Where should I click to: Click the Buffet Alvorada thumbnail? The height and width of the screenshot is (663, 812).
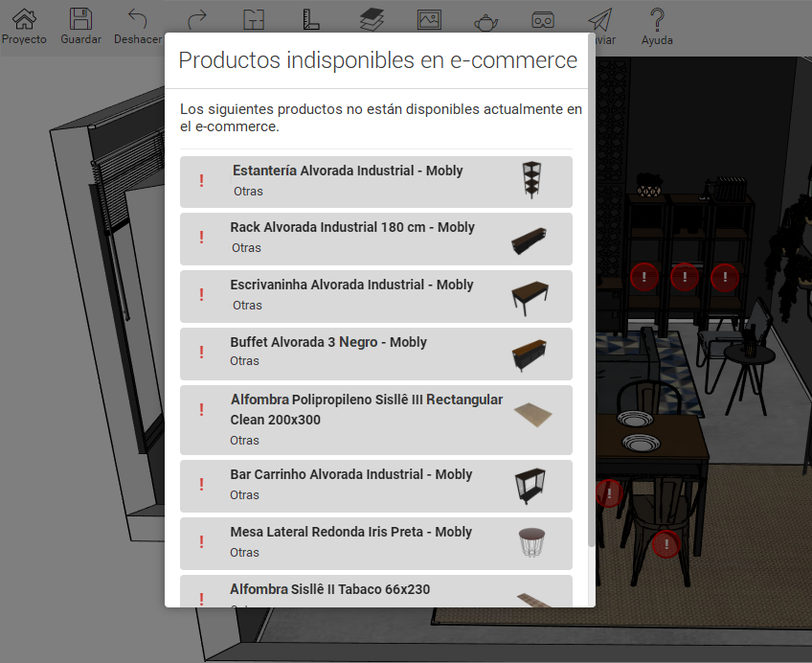point(530,354)
